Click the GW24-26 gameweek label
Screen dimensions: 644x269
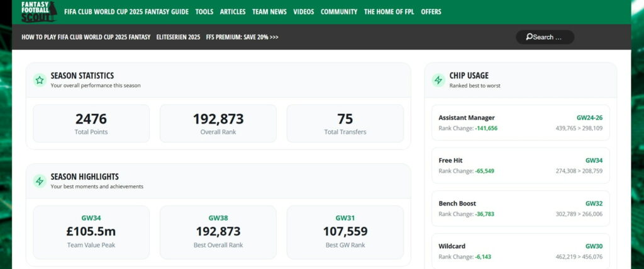(x=589, y=118)
